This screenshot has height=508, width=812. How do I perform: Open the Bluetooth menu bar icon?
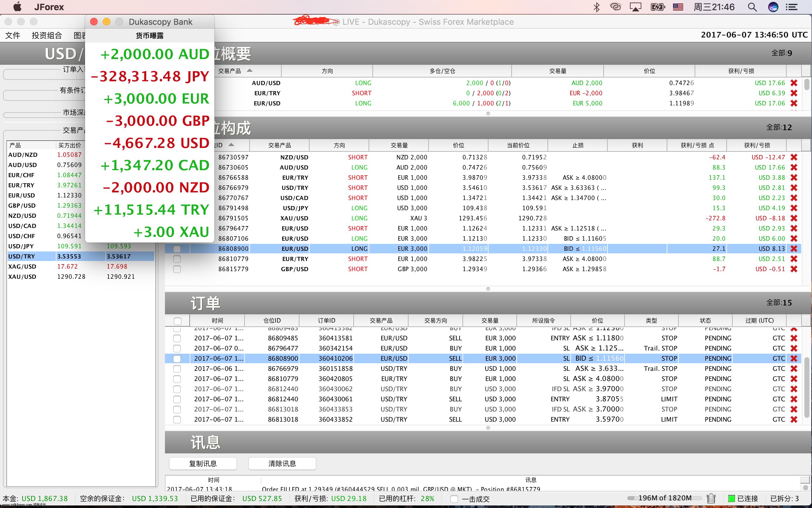[596, 7]
